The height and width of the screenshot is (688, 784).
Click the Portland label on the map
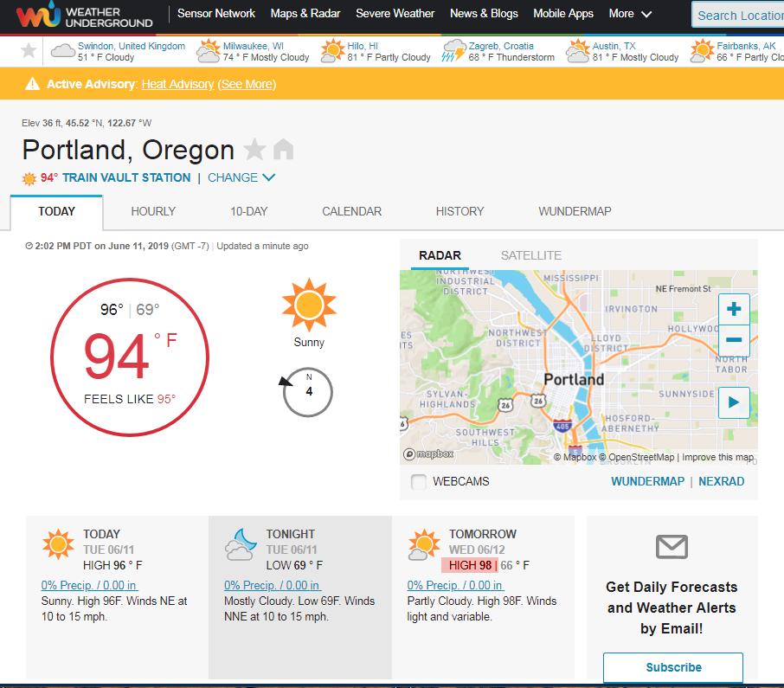(x=574, y=380)
